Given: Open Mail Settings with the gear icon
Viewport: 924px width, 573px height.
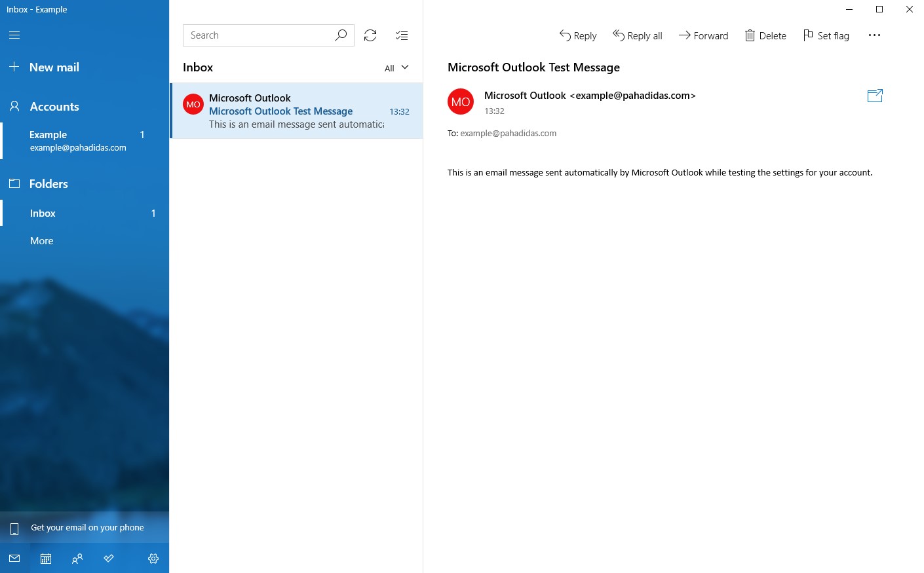Looking at the screenshot, I should pyautogui.click(x=153, y=558).
